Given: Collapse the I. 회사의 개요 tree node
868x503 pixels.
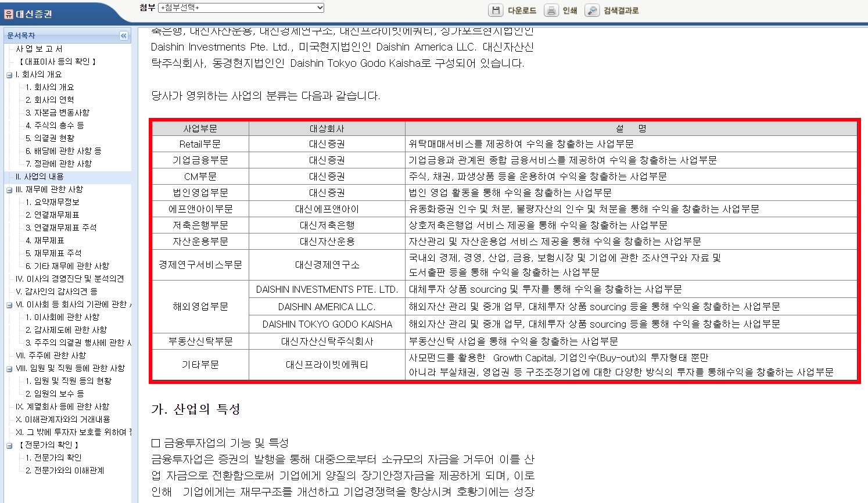Looking at the screenshot, I should (9, 75).
